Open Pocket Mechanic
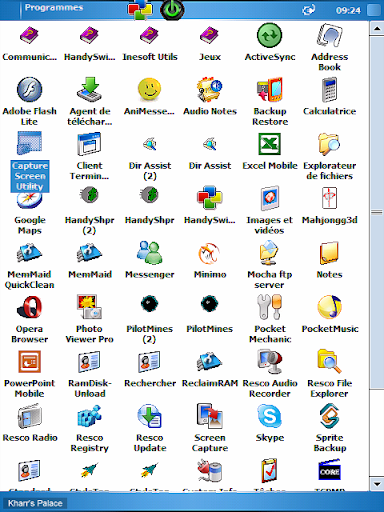384x512 pixels. click(x=269, y=307)
